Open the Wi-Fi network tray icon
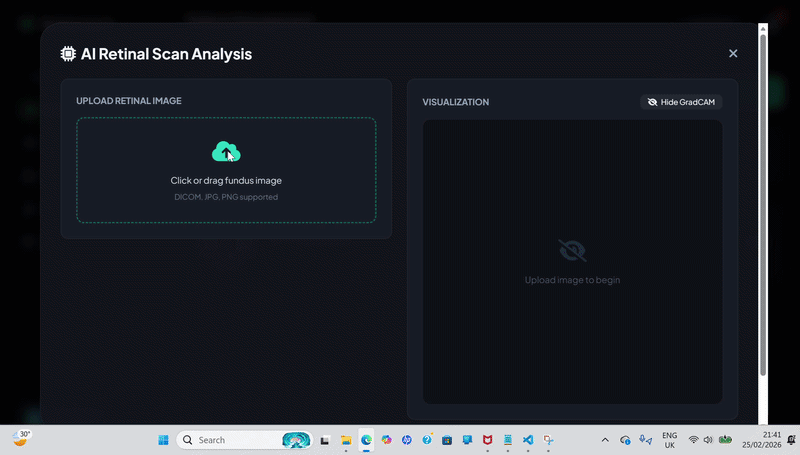The width and height of the screenshot is (800, 455). (693, 440)
